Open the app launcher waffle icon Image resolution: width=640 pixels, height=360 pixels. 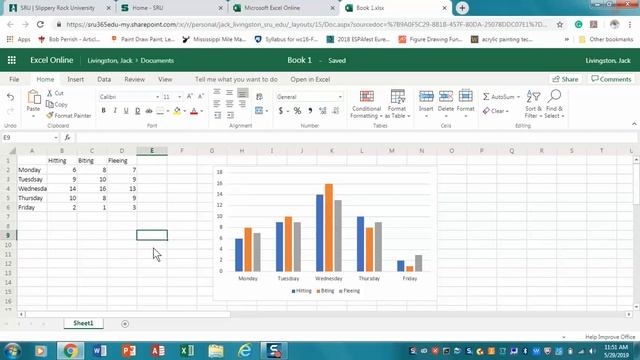tap(11, 60)
